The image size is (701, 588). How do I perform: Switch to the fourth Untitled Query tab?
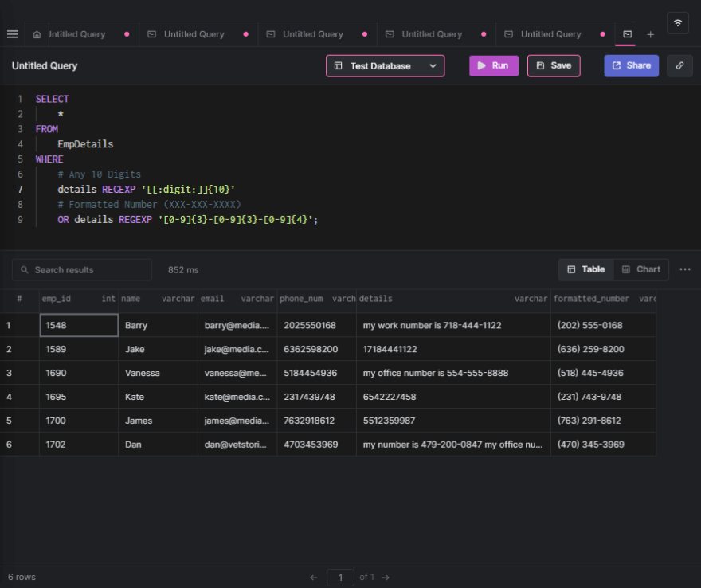pos(437,34)
